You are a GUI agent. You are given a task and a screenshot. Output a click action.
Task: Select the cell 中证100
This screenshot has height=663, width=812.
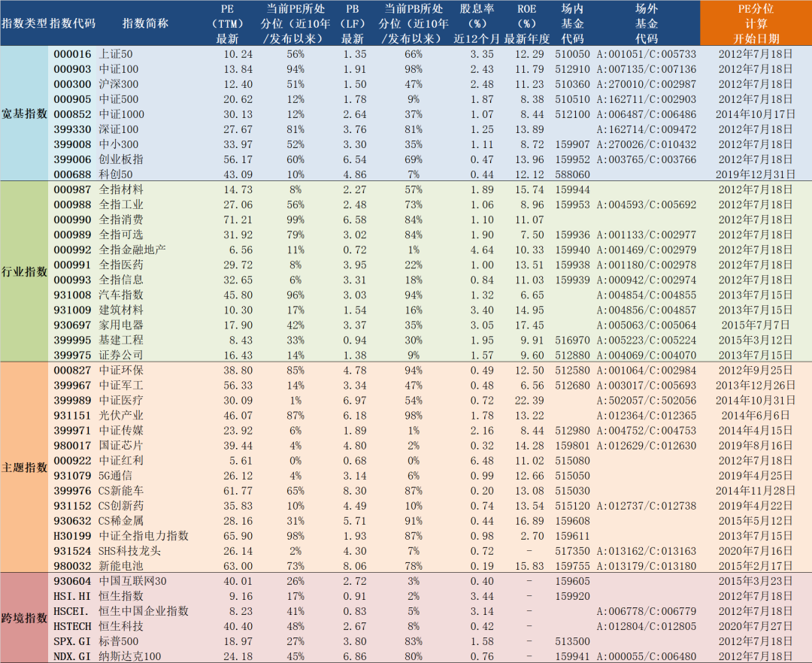(119, 69)
